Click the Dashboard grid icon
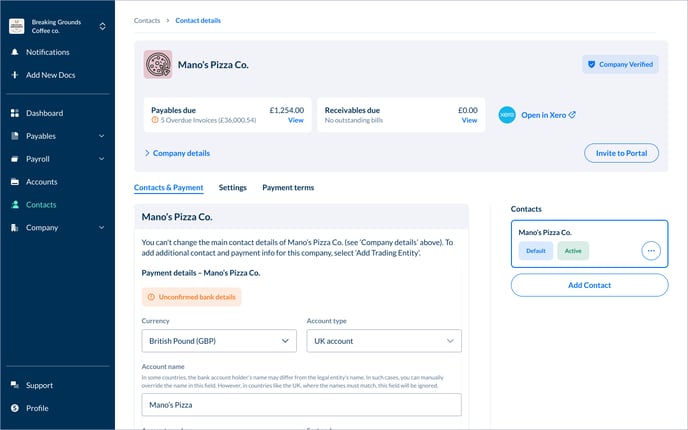This screenshot has width=688, height=430. coord(14,113)
